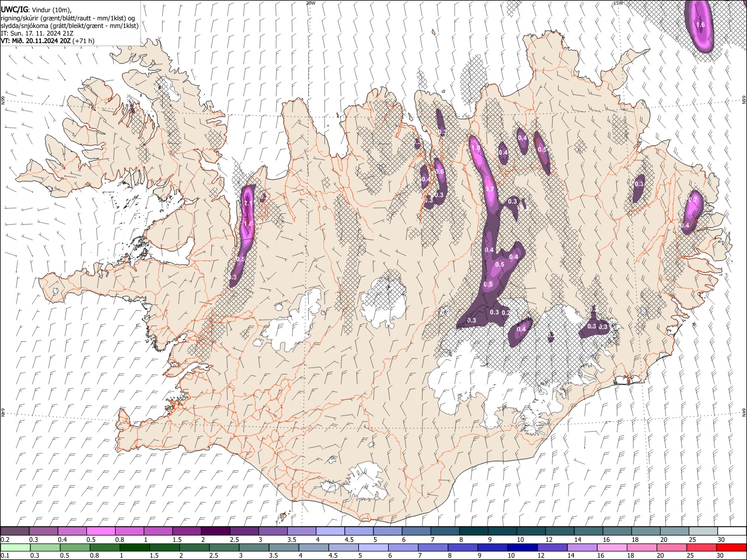Click the 7 label under the snow legend
The height and width of the screenshot is (560, 747).
432,540
